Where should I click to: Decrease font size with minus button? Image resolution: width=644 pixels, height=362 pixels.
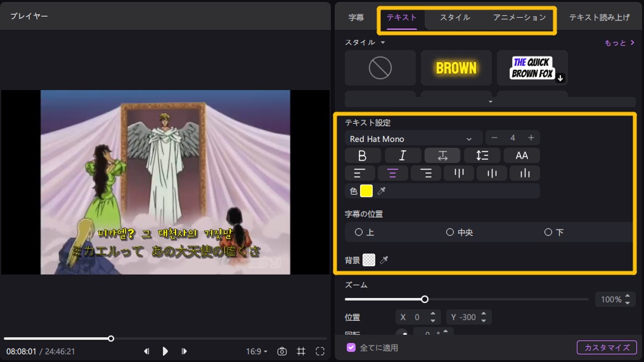(494, 138)
